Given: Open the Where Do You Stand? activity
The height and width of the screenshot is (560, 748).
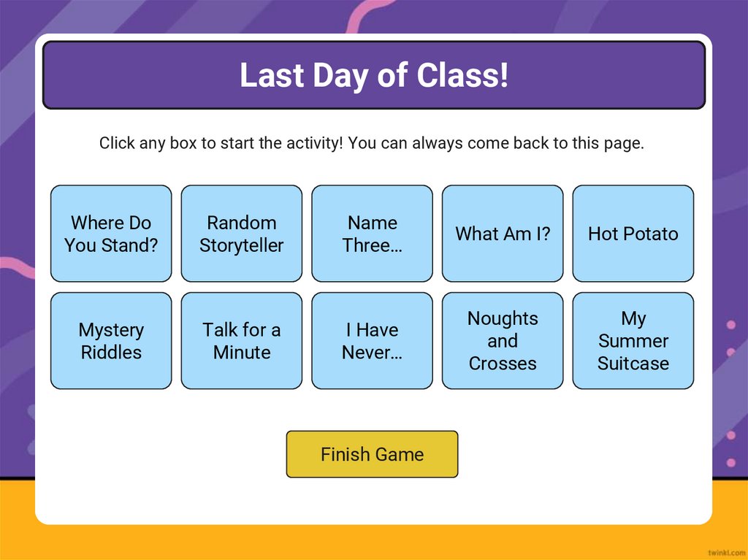Looking at the screenshot, I should point(111,234).
